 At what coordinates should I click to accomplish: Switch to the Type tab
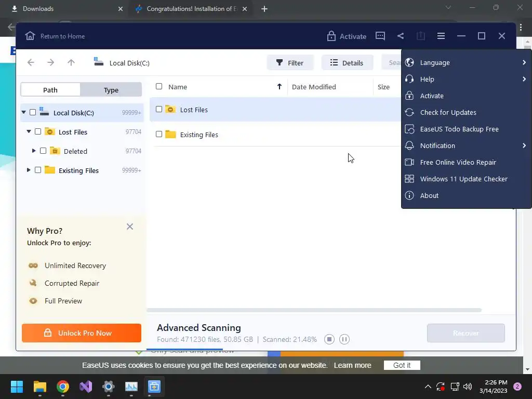[111, 90]
